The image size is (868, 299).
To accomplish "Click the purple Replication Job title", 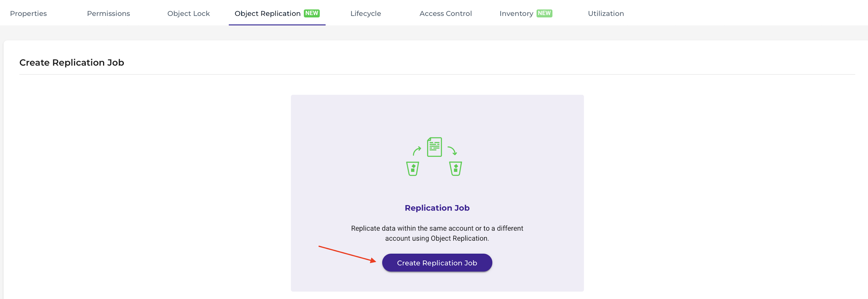I will [x=437, y=208].
